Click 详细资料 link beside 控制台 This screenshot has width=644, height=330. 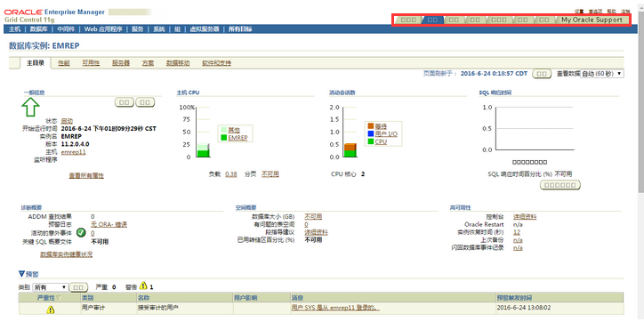coord(525,216)
